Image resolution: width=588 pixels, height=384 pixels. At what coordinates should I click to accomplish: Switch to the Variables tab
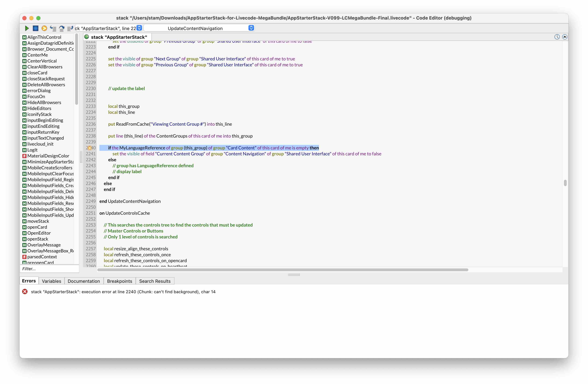pos(51,281)
